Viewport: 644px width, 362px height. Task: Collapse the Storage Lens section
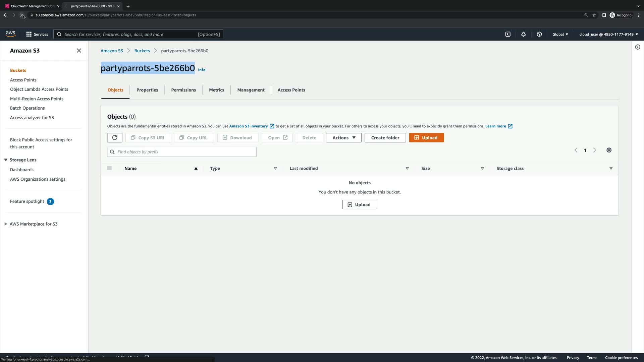coord(6,160)
